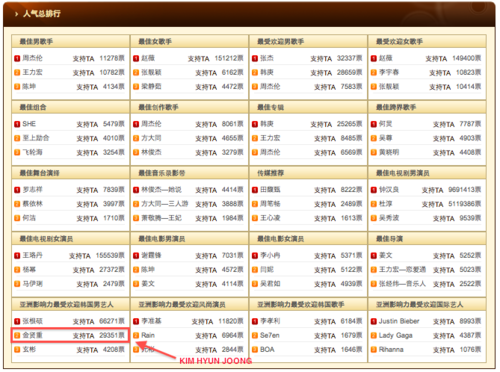Click 支持TA for 张根硕
This screenshot has width=500, height=372.
pos(84,322)
